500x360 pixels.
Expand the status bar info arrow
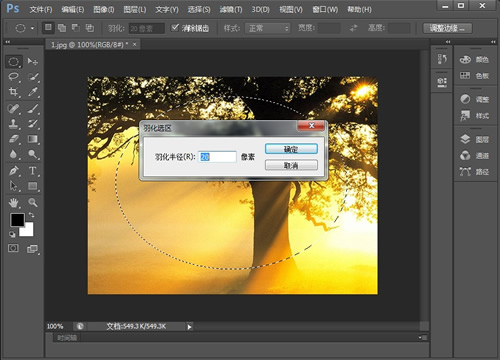point(189,327)
